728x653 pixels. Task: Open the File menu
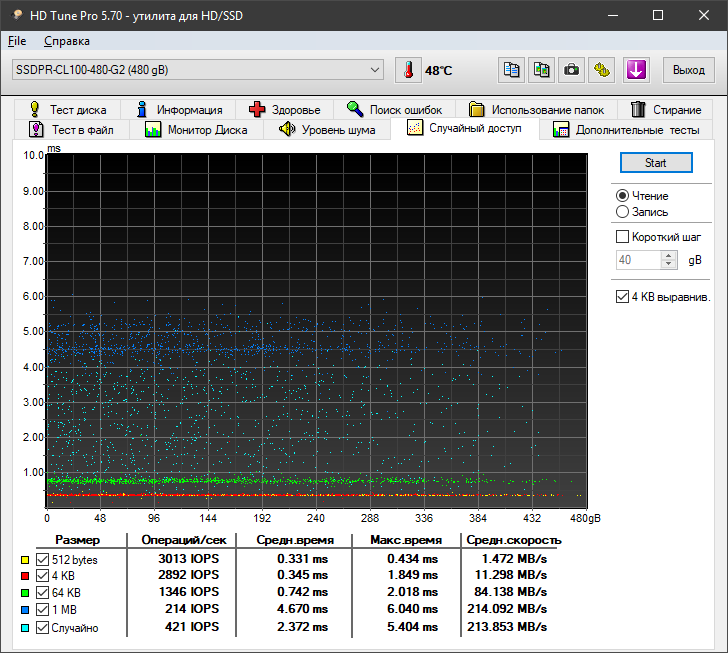pos(17,41)
